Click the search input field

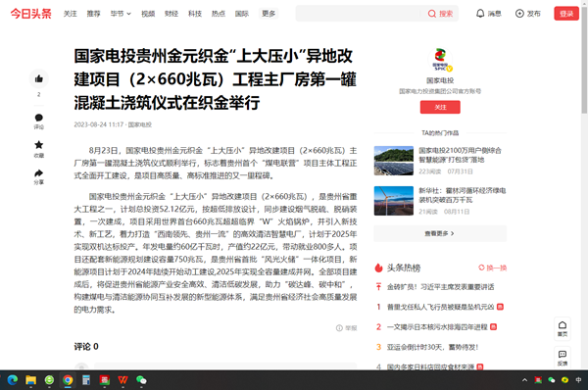(x=359, y=14)
